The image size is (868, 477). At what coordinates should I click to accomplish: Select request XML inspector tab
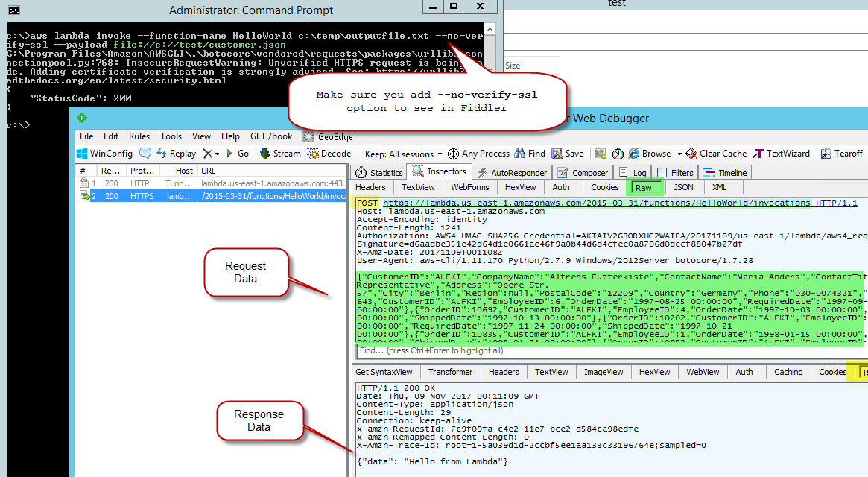pyautogui.click(x=719, y=187)
